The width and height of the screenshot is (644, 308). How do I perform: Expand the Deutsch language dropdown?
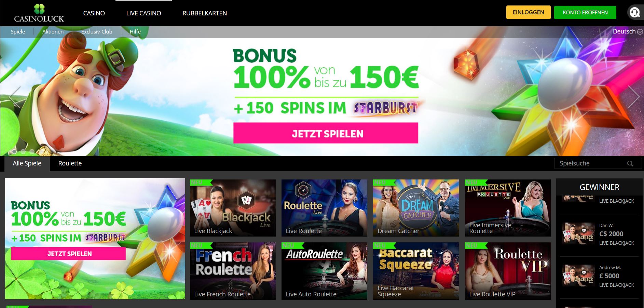pyautogui.click(x=628, y=31)
